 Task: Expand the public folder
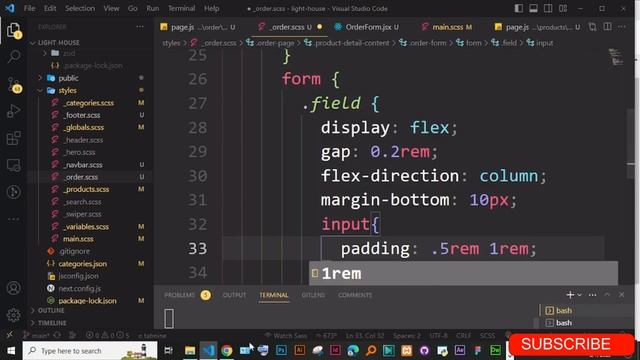tap(68, 78)
